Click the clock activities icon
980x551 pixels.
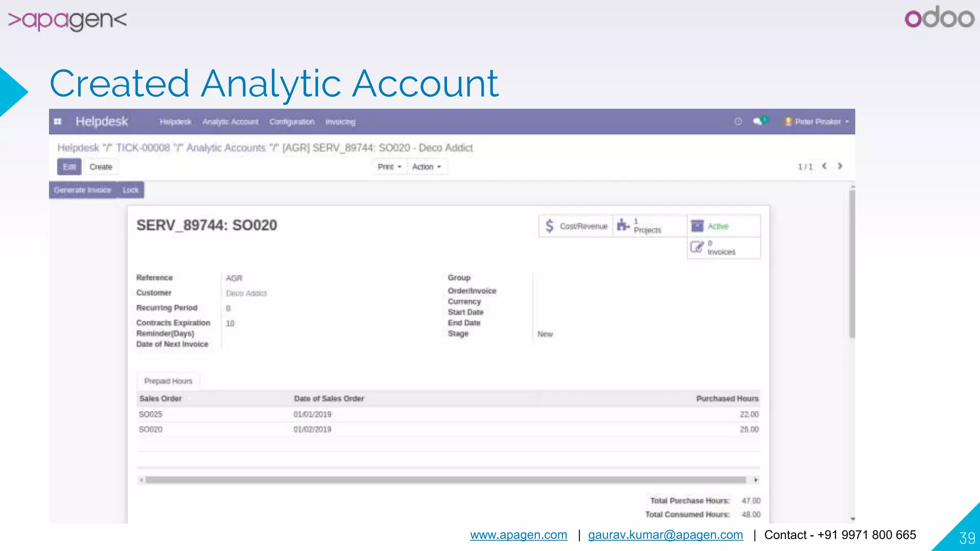pos(738,121)
